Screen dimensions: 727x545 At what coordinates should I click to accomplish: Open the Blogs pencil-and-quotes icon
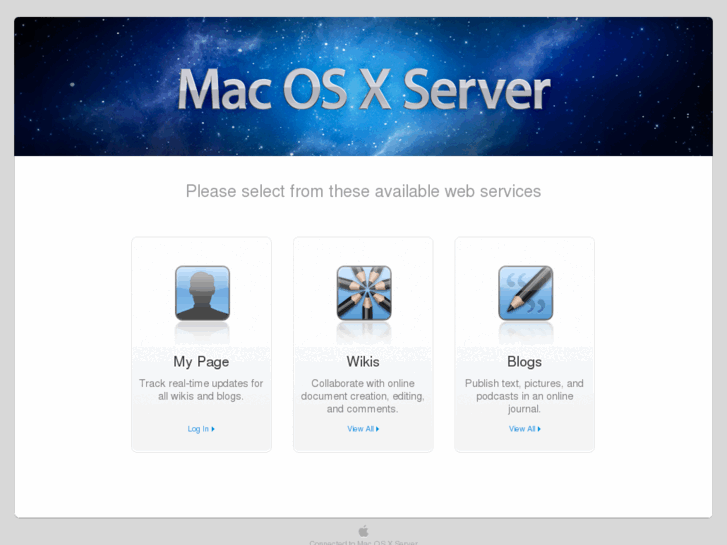[x=525, y=293]
